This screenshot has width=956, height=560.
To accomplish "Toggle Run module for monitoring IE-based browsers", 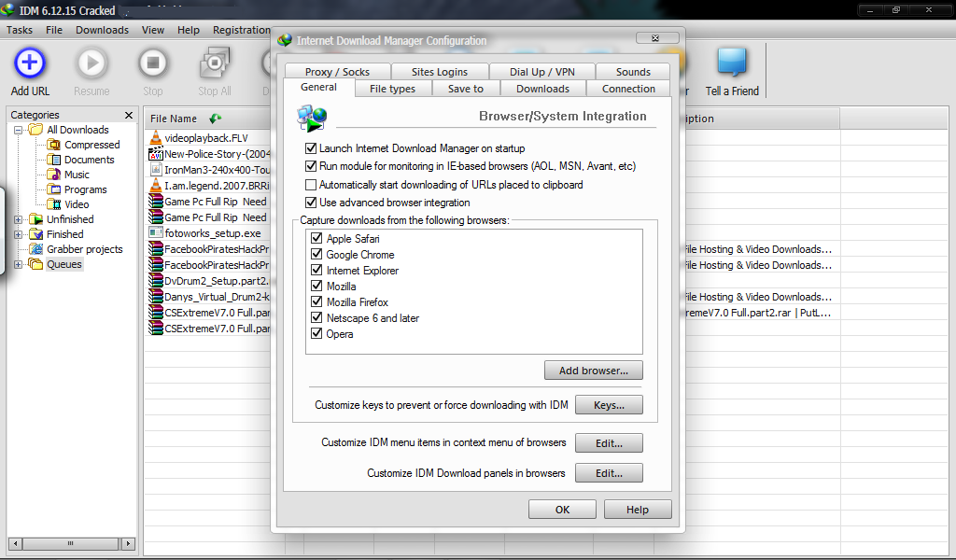I will click(311, 166).
